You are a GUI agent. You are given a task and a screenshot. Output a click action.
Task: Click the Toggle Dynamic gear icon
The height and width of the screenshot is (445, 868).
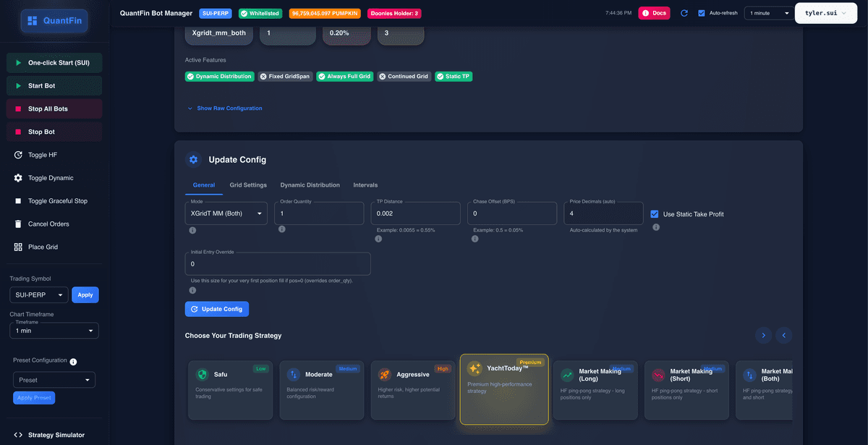click(x=18, y=178)
